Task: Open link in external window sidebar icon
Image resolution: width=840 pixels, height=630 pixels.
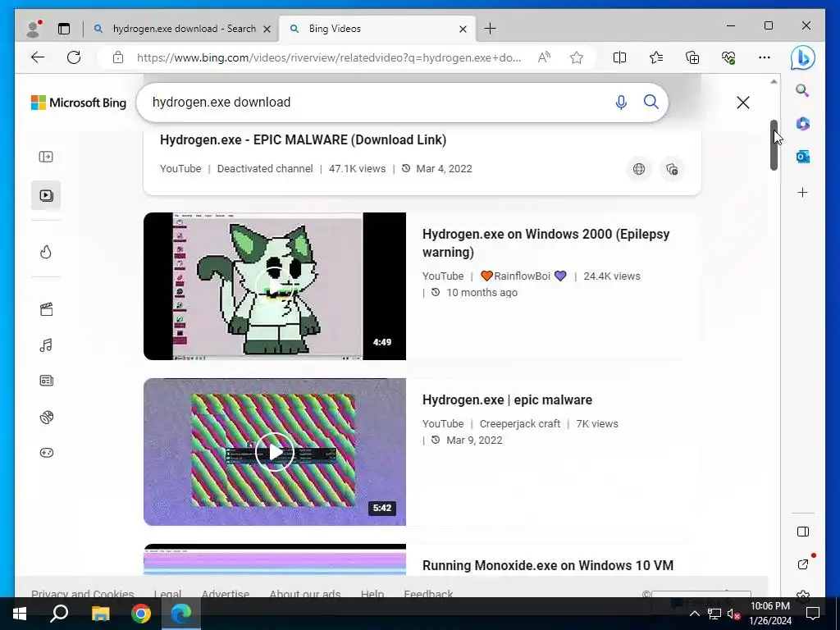Action: coord(802,564)
